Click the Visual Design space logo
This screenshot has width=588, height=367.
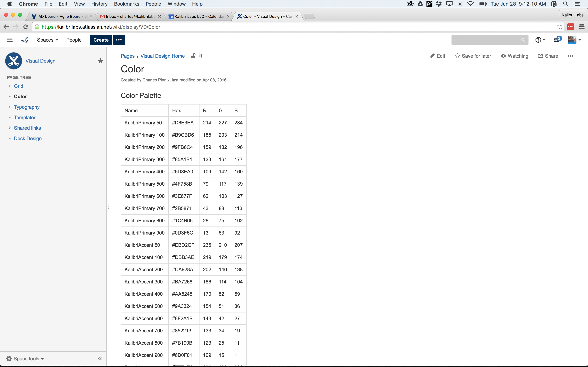[x=14, y=61]
